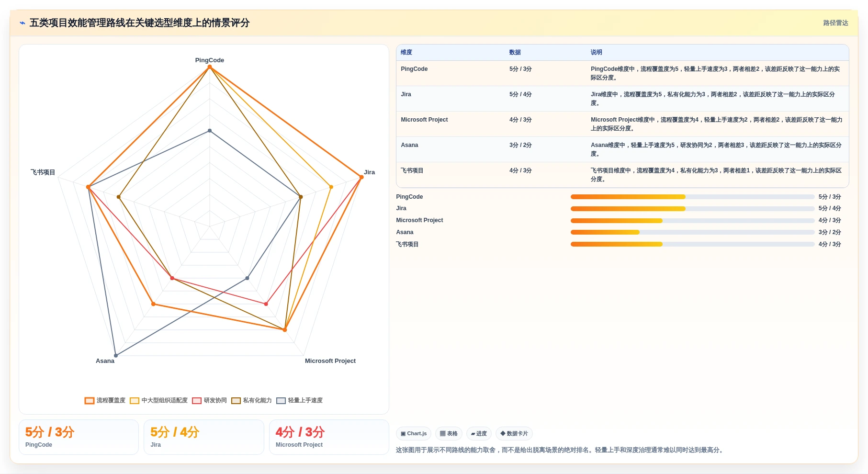The height and width of the screenshot is (474, 868).
Task: Click the Asana progress bar
Action: tap(692, 232)
